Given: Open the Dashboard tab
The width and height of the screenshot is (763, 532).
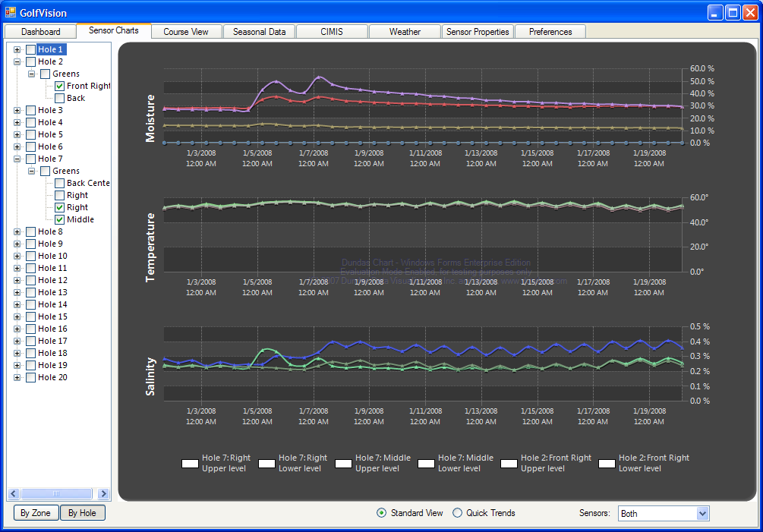Looking at the screenshot, I should click(41, 32).
